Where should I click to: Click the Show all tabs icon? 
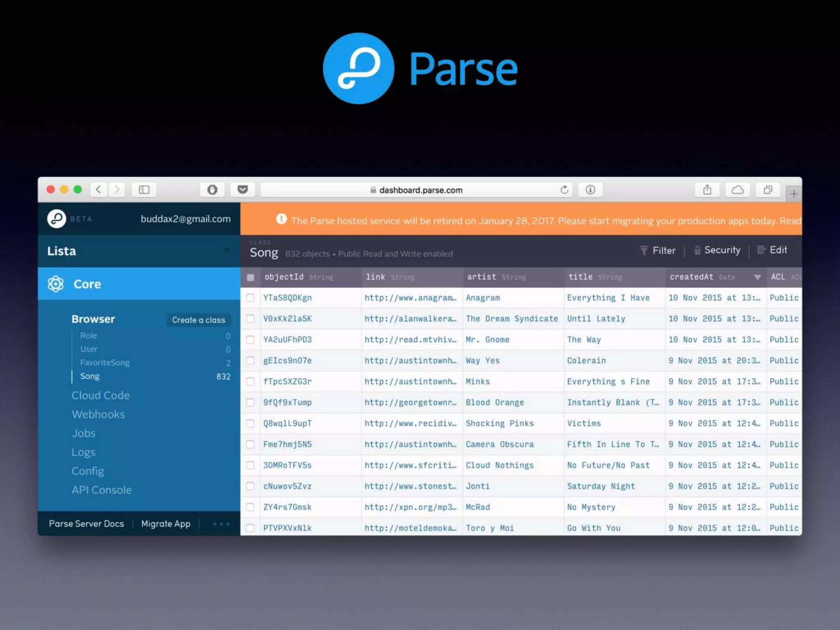pyautogui.click(x=767, y=190)
